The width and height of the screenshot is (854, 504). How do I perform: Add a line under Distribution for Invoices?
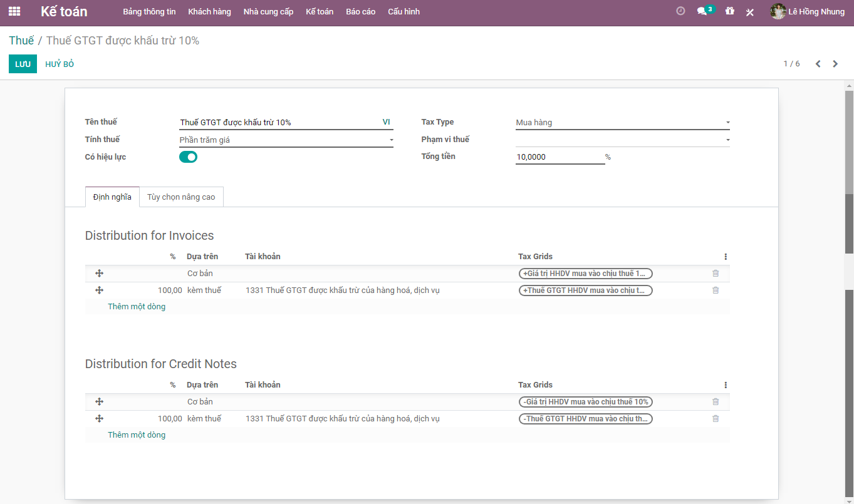(137, 307)
